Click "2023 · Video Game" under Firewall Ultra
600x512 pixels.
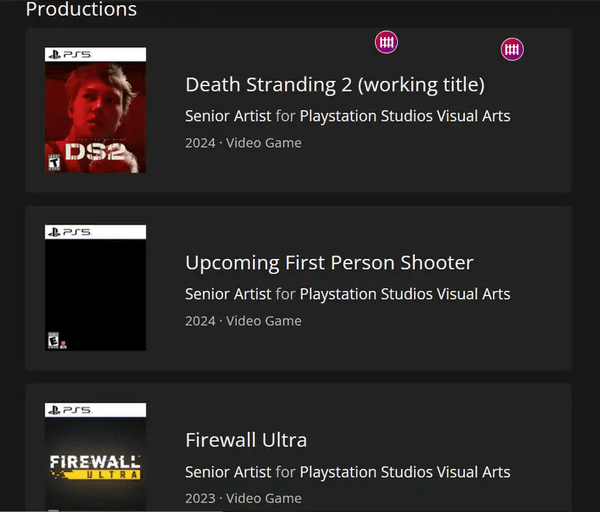tap(243, 498)
